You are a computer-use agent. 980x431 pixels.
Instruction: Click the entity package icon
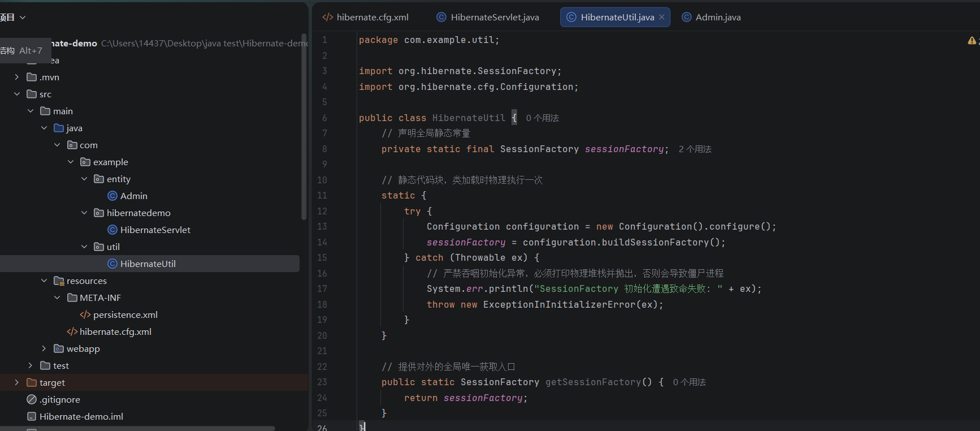pos(99,179)
